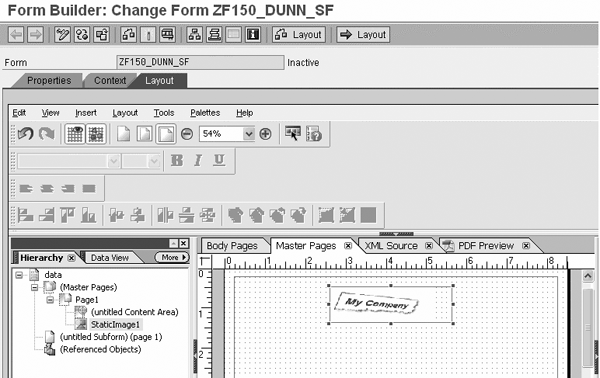This screenshot has width=600, height=378.
Task: Toggle the snap to grid button
Action: coord(96,134)
